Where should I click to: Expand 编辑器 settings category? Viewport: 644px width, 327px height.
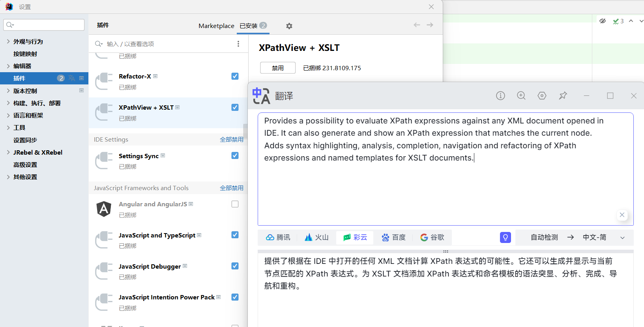8,66
